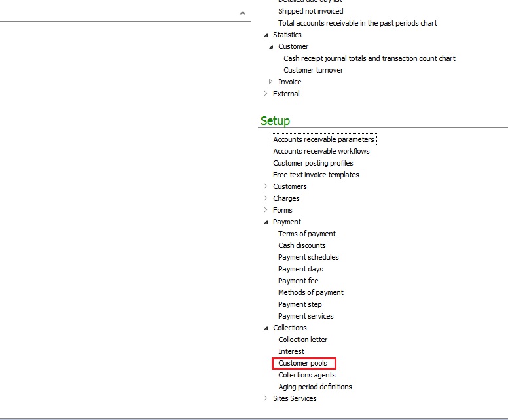
Task: Collapse the Customer statistics node
Action: pos(271,47)
